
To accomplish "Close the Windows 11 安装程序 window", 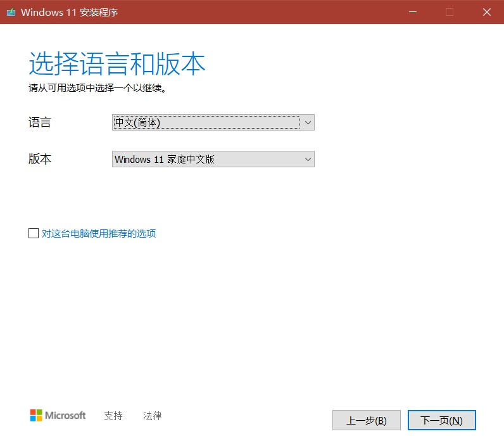I will coord(486,12).
